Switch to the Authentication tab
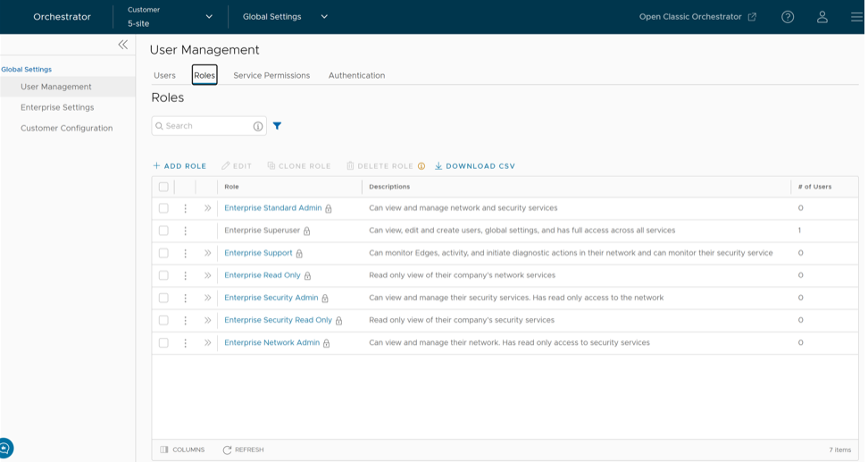 pyautogui.click(x=356, y=75)
